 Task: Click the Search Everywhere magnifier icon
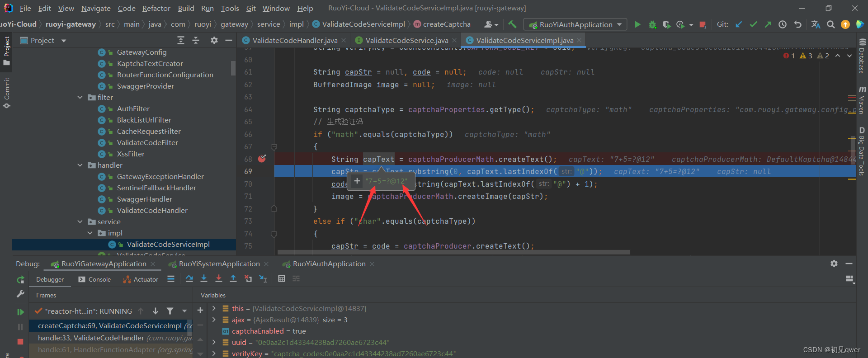click(x=830, y=24)
